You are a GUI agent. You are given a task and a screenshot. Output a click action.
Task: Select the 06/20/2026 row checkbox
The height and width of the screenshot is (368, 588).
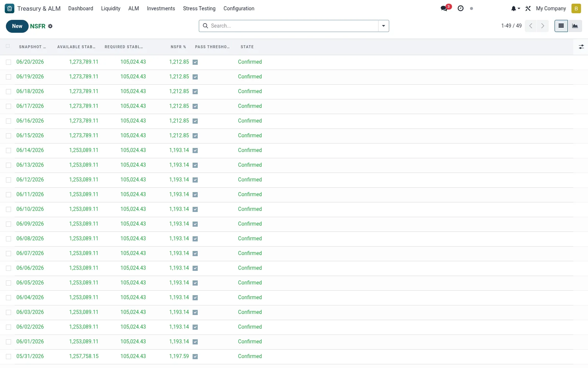(8, 62)
